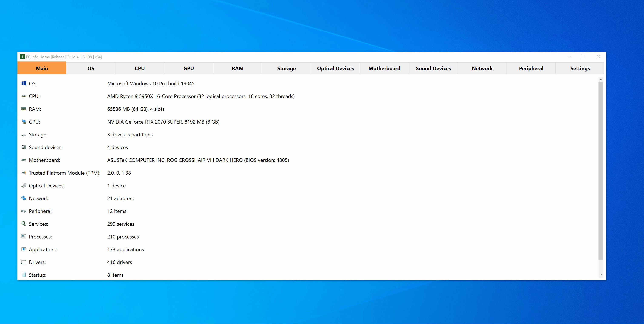
Task: Click the '12 items' value
Action: pos(117,211)
